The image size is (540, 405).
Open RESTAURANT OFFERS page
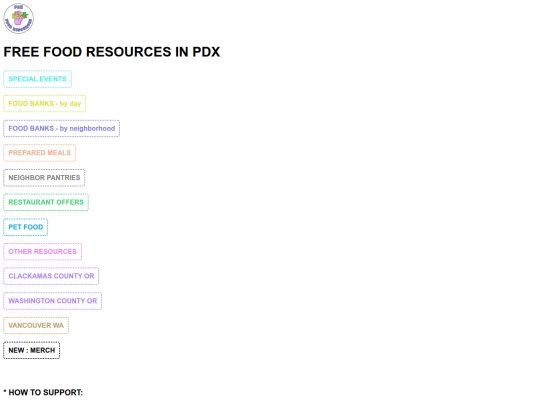click(46, 202)
